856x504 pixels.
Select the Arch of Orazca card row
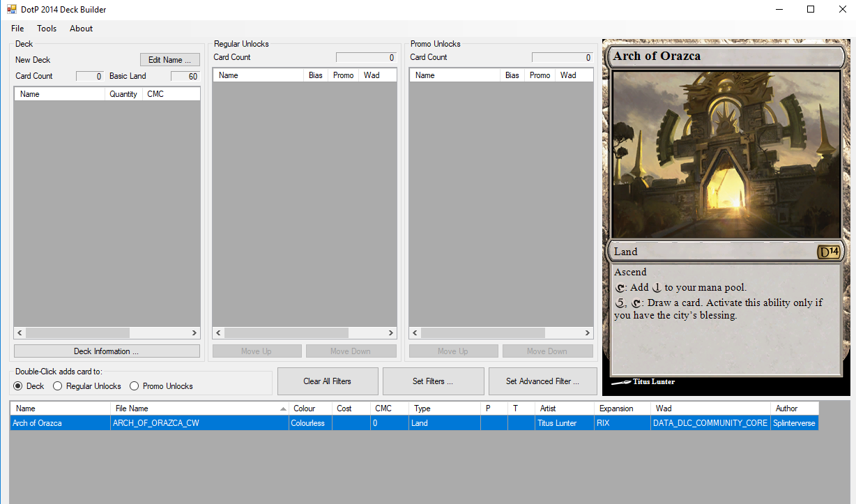pos(414,423)
